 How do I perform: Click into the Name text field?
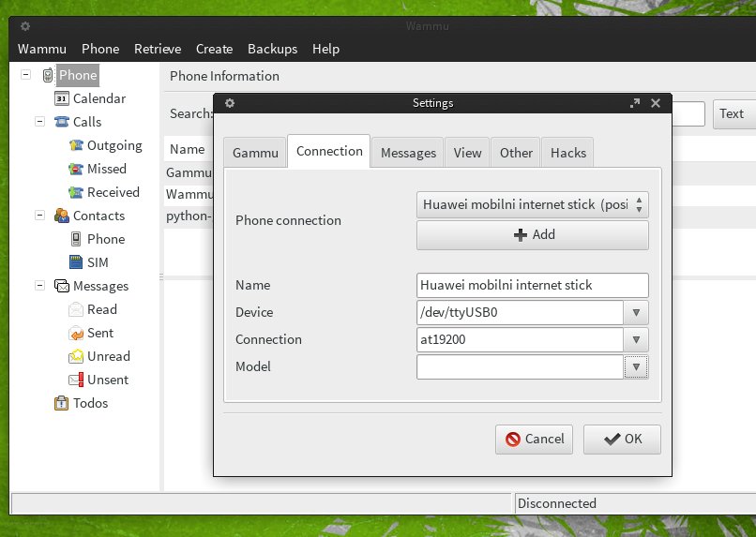tap(532, 285)
